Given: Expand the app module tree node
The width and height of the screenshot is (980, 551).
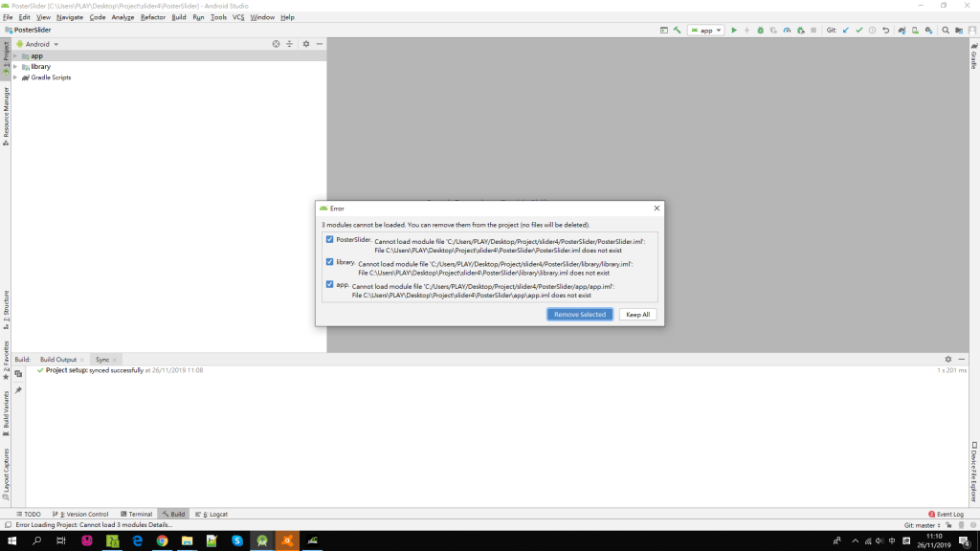Looking at the screenshot, I should [x=15, y=55].
